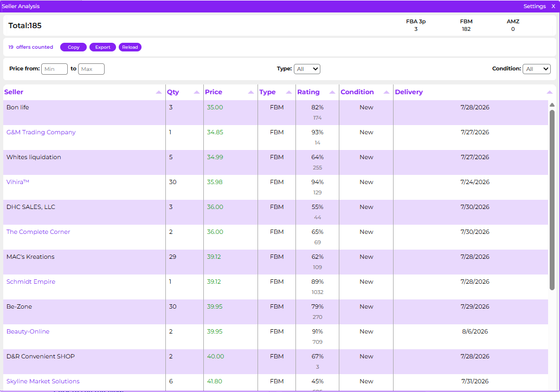The height and width of the screenshot is (392, 560).
Task: Click the FBA 3p count summary
Action: point(416,25)
